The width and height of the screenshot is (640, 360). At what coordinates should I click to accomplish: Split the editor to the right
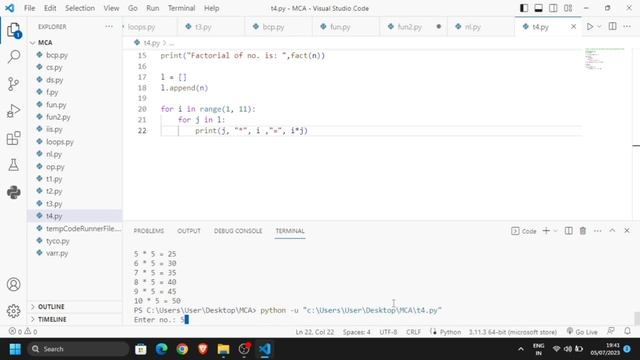tap(613, 27)
